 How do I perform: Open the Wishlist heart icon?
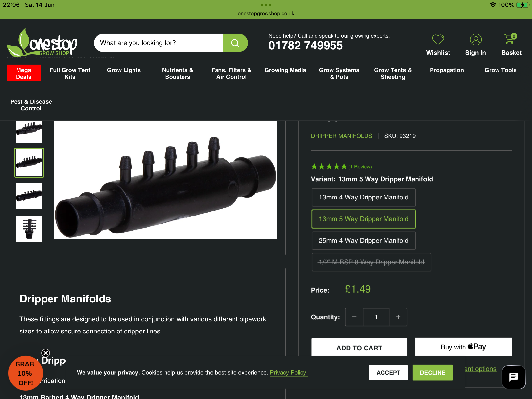[x=438, y=40]
